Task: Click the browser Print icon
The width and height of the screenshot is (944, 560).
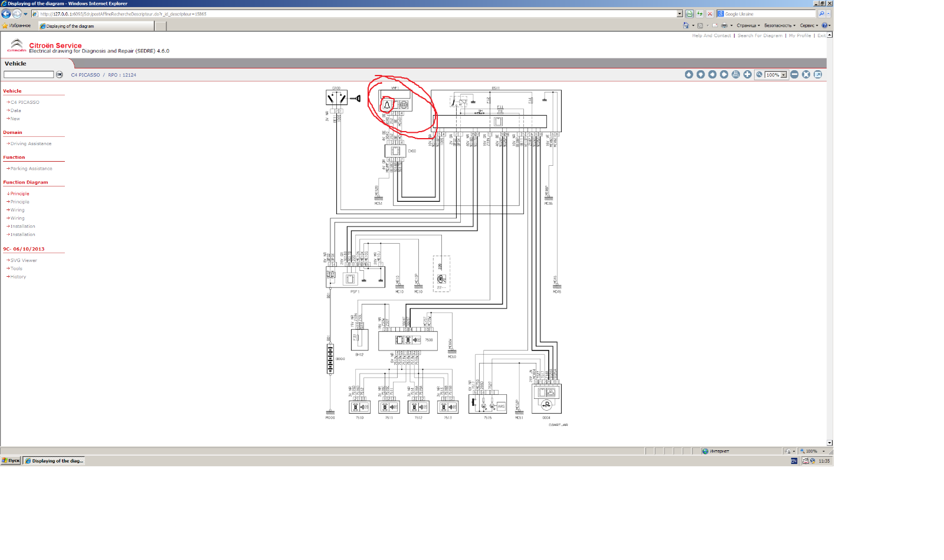Action: [x=725, y=25]
